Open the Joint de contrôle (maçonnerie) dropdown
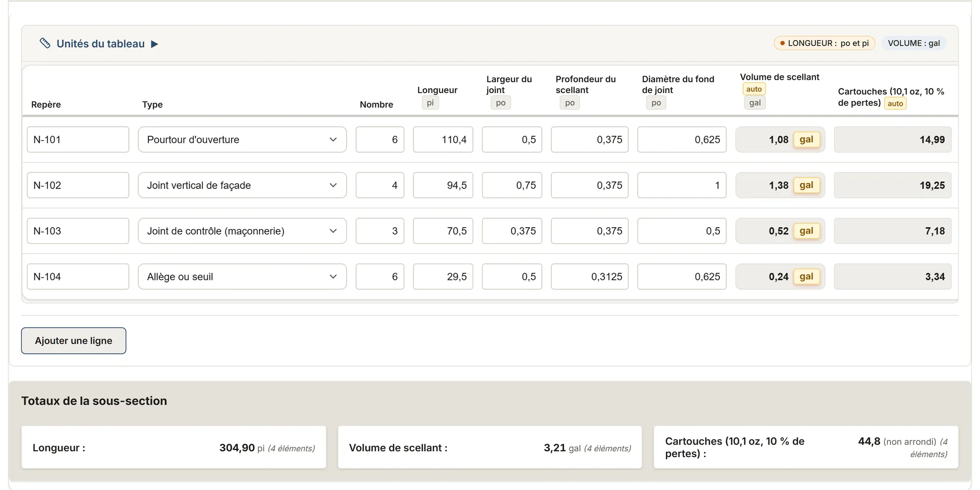The image size is (980, 490). [242, 231]
